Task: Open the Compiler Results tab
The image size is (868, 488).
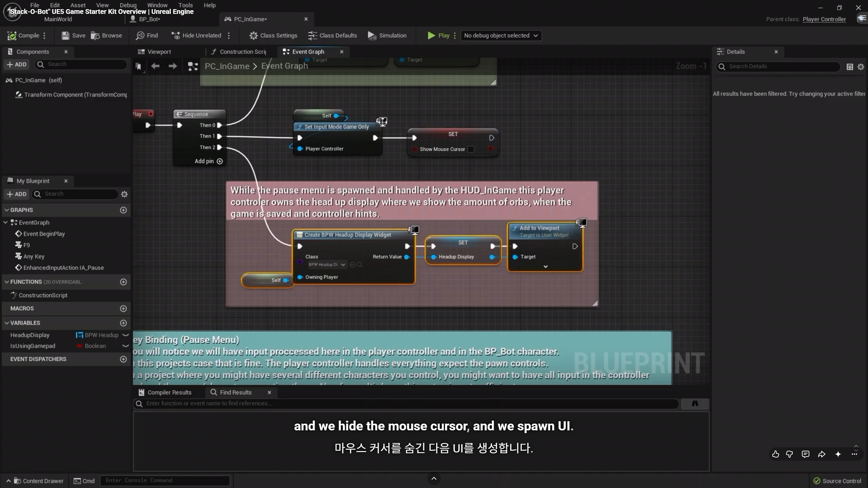Action: (x=165, y=392)
